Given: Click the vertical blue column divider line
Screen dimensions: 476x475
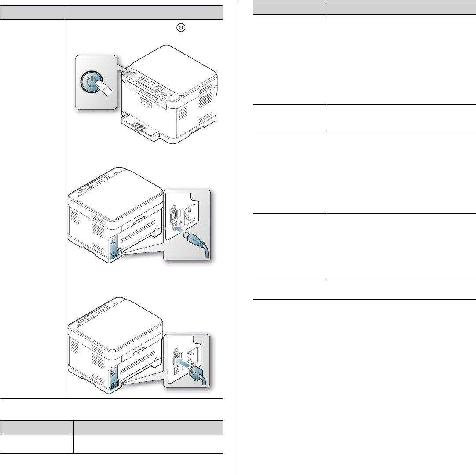Looking at the screenshot, I should [238, 237].
